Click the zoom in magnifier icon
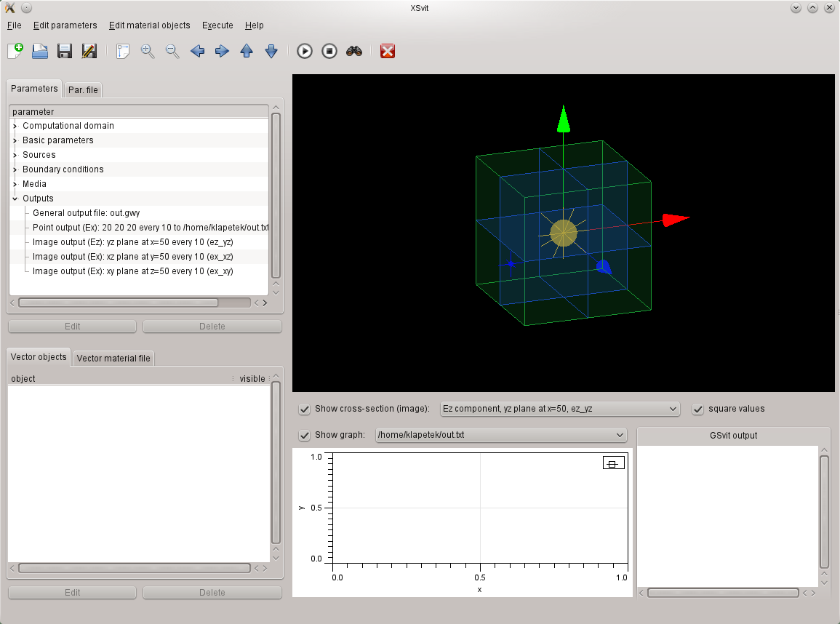Screen dimensions: 840x624 [148, 51]
